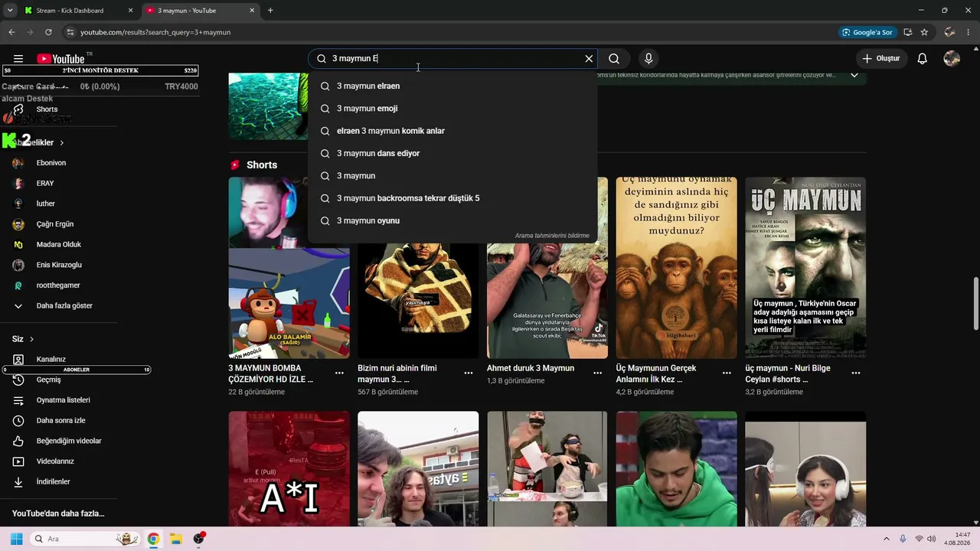Open Madara Olduk subscription channel
This screenshot has width=980, height=551.
tap(59, 245)
